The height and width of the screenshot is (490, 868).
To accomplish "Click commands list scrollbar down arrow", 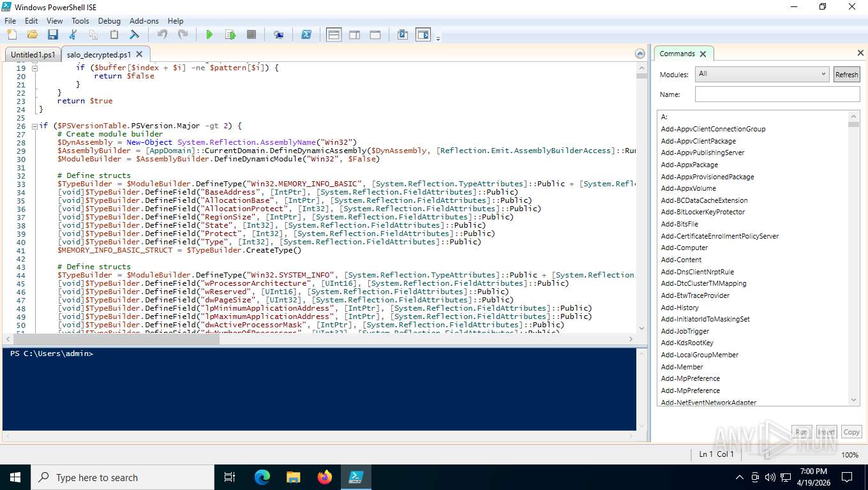I will pos(854,400).
